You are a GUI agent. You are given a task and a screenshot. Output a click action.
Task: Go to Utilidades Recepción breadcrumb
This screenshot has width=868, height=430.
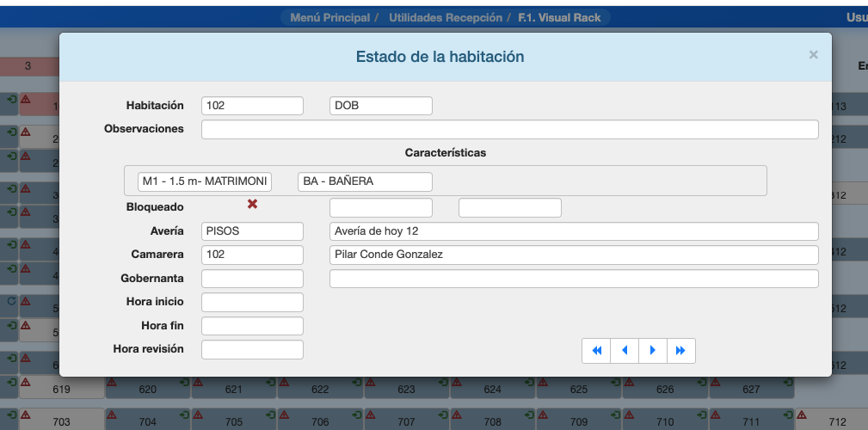(x=445, y=17)
